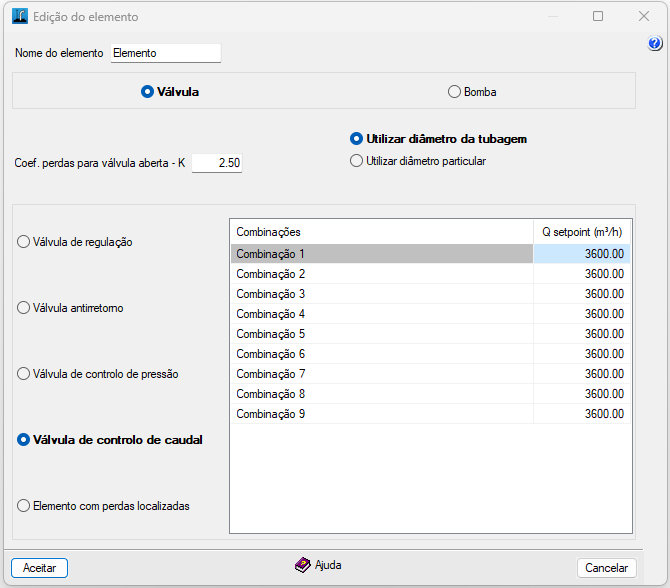Click the blue help question mark icon
This screenshot has width=670, height=588.
point(654,43)
